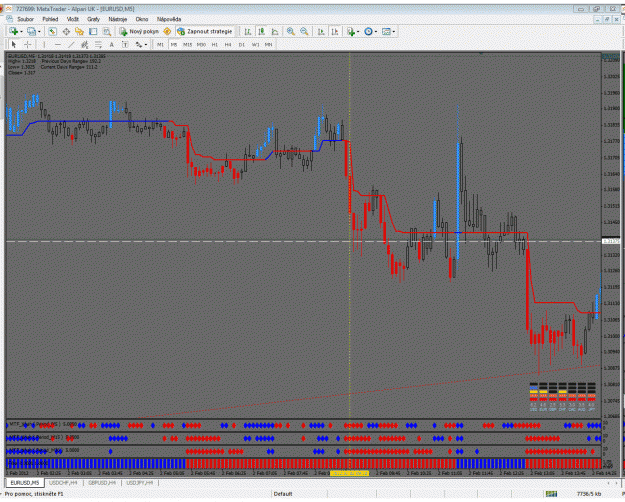
Task: Select the Fibonacci retracement tool
Action: [x=98, y=45]
